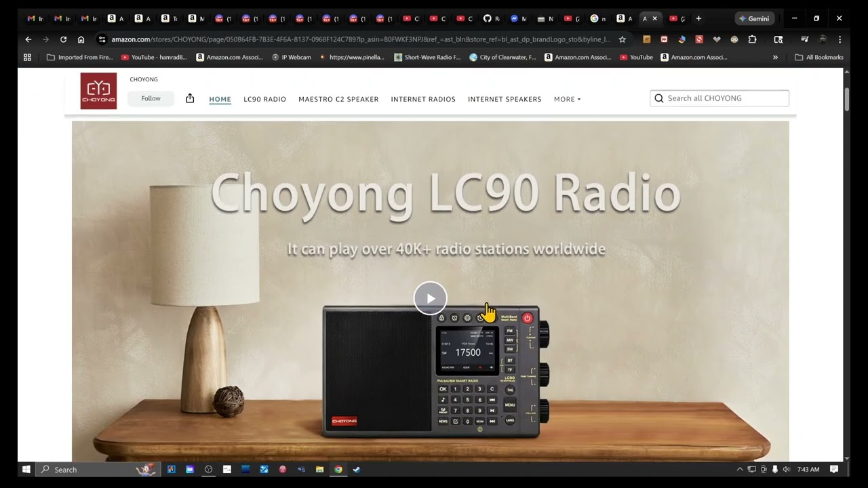Open the Gemini button in Chrome
868x488 pixels.
pyautogui.click(x=755, y=18)
